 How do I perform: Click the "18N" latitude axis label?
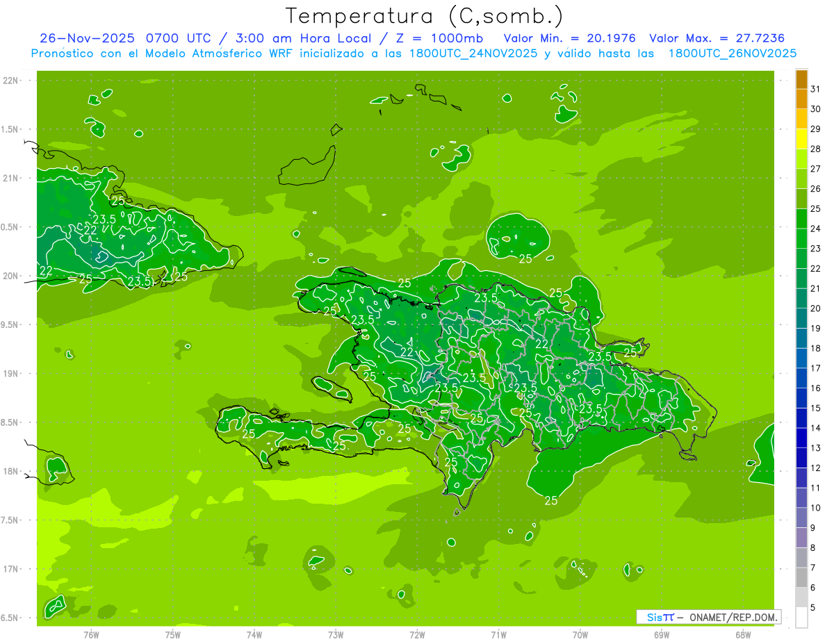[10, 471]
